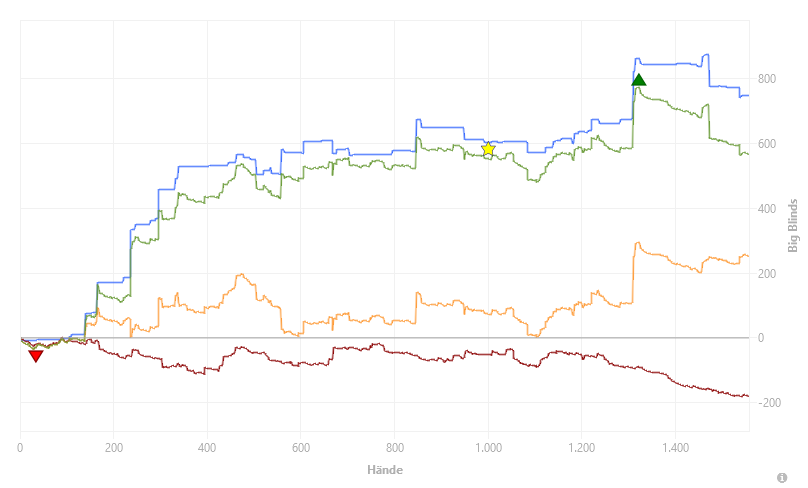808x488 pixels.
Task: Click the Big Blinds y-axis title
Action: pyautogui.click(x=793, y=225)
